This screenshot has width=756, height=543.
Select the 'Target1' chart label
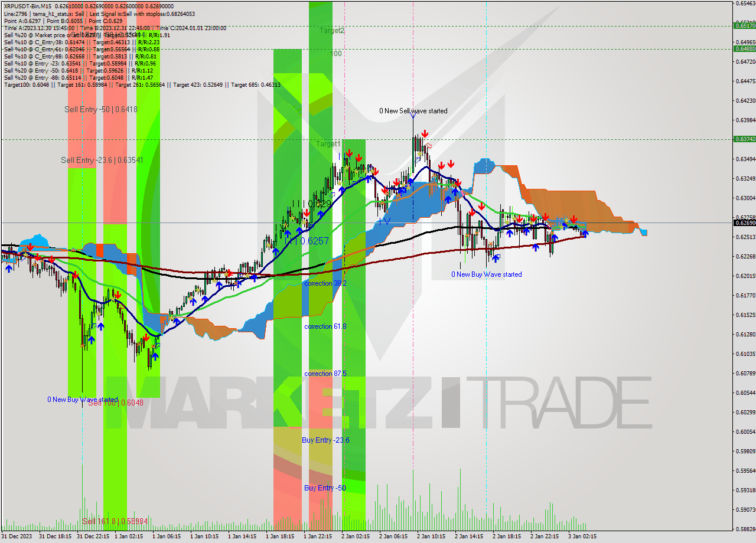tap(328, 144)
